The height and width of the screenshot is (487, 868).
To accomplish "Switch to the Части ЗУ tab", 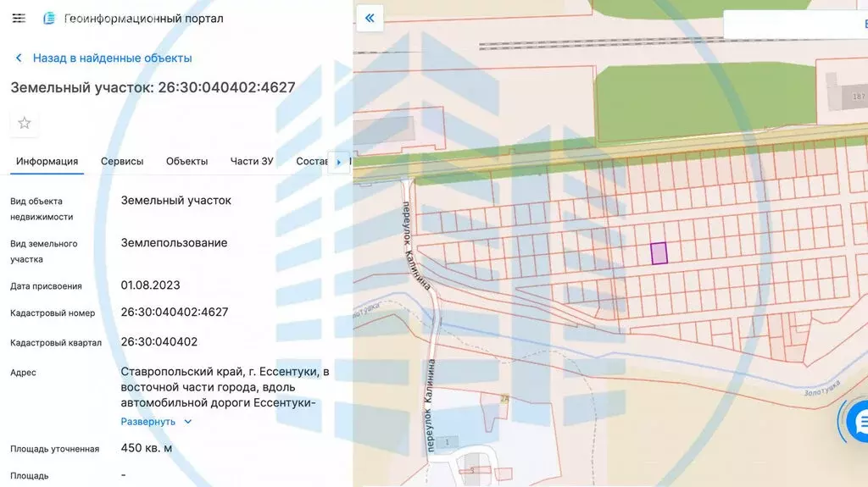I will point(252,162).
